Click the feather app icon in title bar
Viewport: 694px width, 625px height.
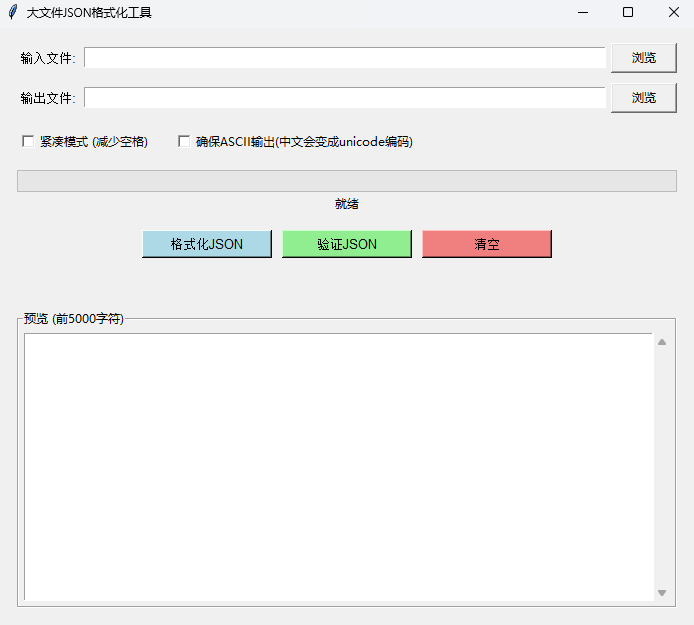[12, 12]
